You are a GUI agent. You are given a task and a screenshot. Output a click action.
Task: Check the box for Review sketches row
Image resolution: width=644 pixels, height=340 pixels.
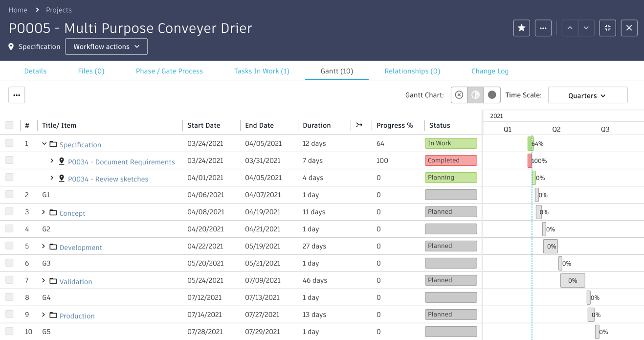9,177
